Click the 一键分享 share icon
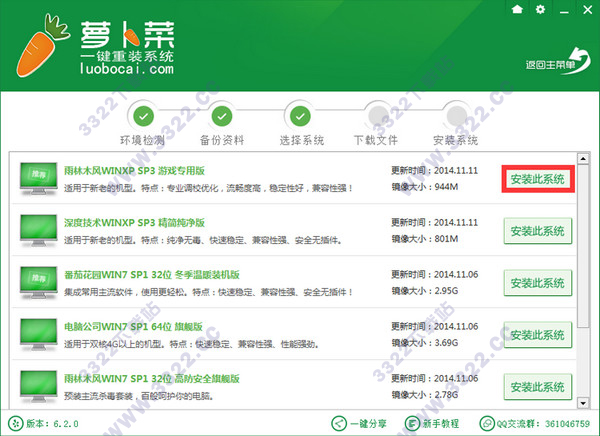The width and height of the screenshot is (600, 436). point(339,424)
